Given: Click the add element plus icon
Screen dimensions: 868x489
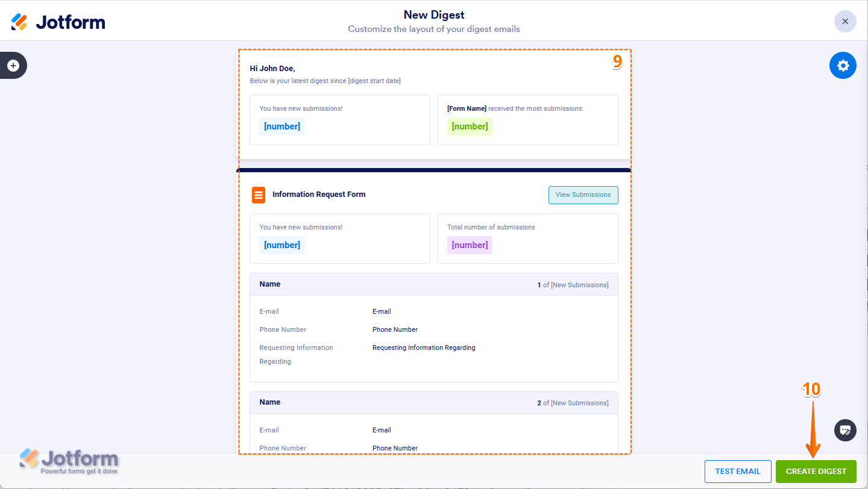Looking at the screenshot, I should (13, 66).
